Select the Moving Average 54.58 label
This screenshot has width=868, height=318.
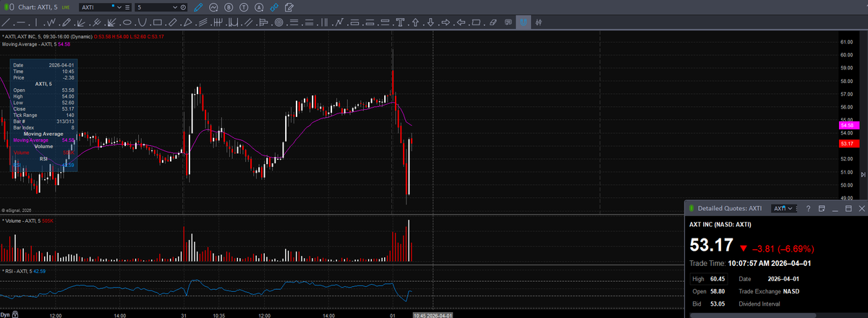[x=36, y=44]
